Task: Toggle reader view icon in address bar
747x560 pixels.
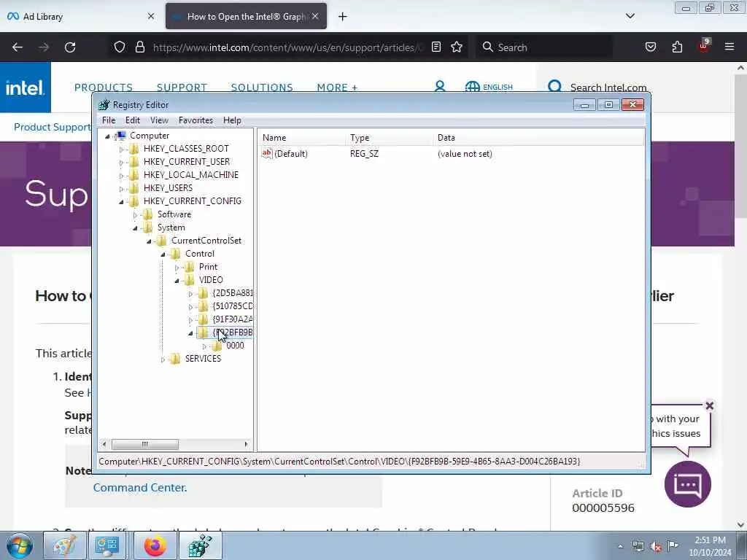Action: point(436,47)
